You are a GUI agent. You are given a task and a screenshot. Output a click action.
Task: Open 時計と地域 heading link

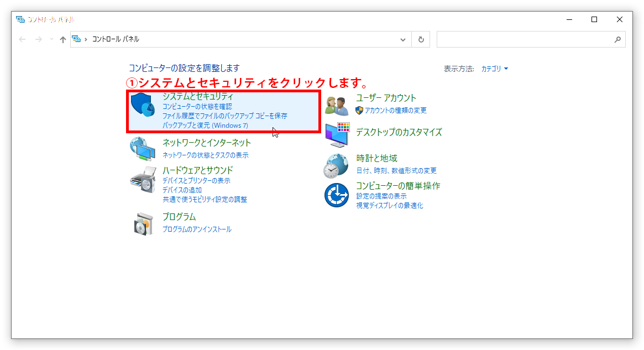[376, 158]
